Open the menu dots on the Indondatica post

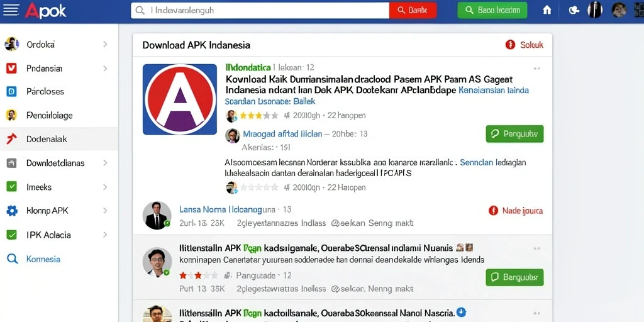click(x=536, y=69)
